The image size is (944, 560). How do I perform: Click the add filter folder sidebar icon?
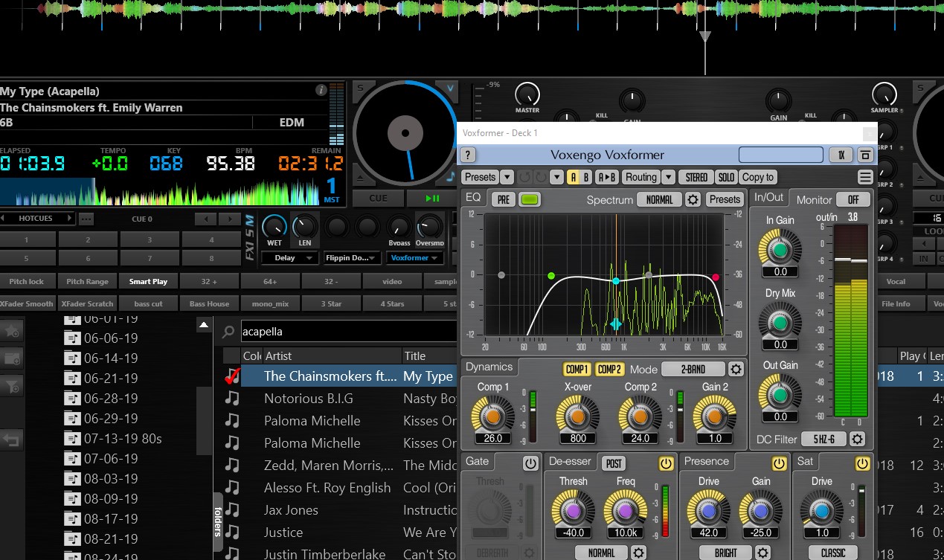pyautogui.click(x=12, y=385)
